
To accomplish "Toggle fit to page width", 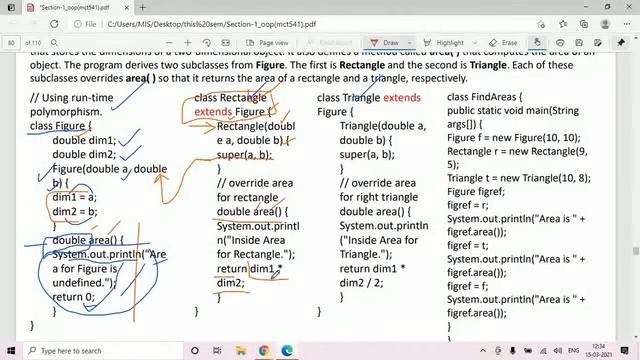I will (x=225, y=42).
